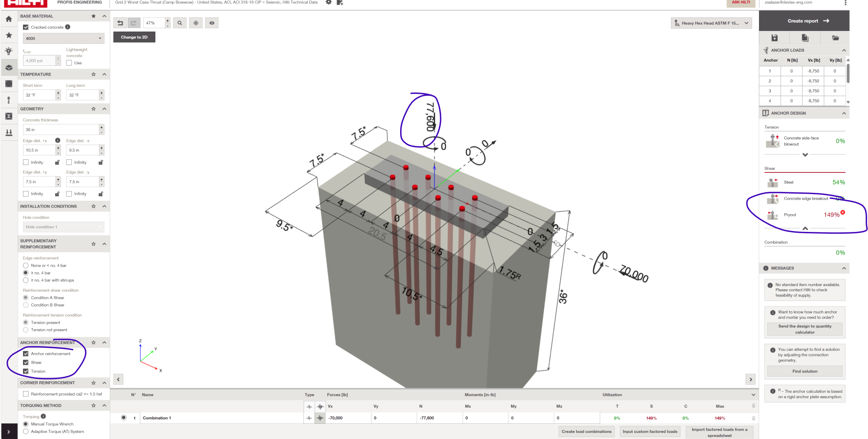Select the Home icon in the sidebar
The height and width of the screenshot is (439, 868).
click(9, 19)
